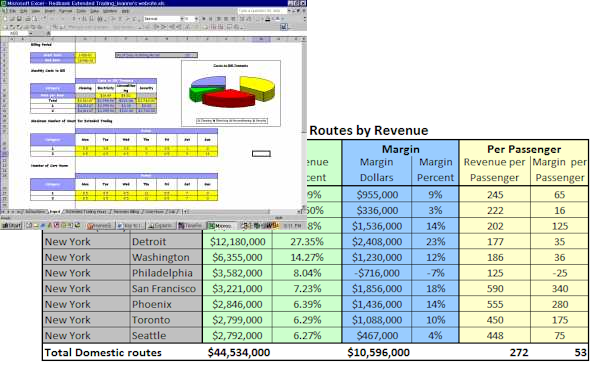Select the red slice of the pie chart
The width and height of the screenshot is (592, 370).
228,99
